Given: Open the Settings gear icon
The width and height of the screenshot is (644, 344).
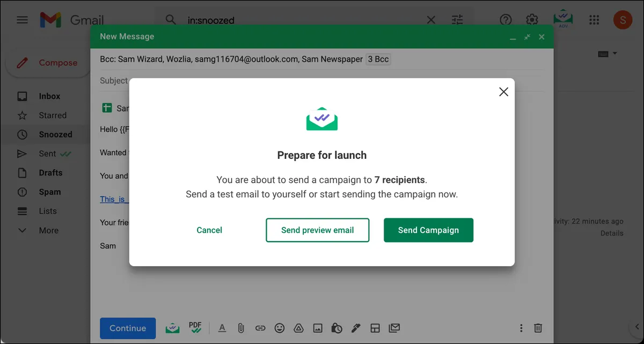Looking at the screenshot, I should (x=532, y=20).
